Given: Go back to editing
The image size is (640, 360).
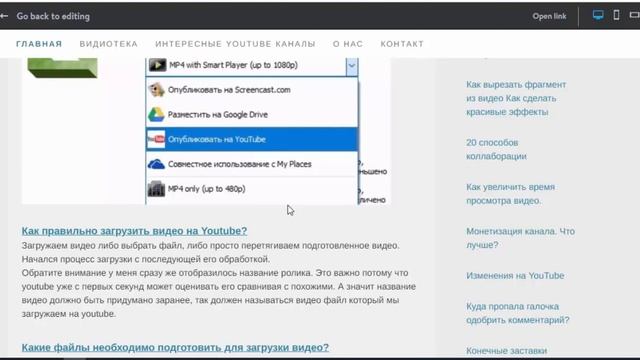Looking at the screenshot, I should [x=53, y=16].
